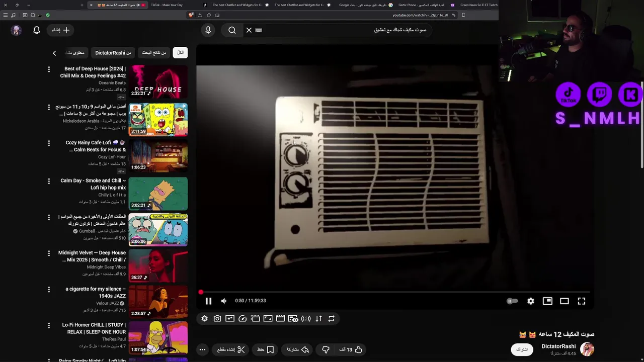Start voice search with microphone icon
Screen dimensions: 644x362
pyautogui.click(x=208, y=30)
